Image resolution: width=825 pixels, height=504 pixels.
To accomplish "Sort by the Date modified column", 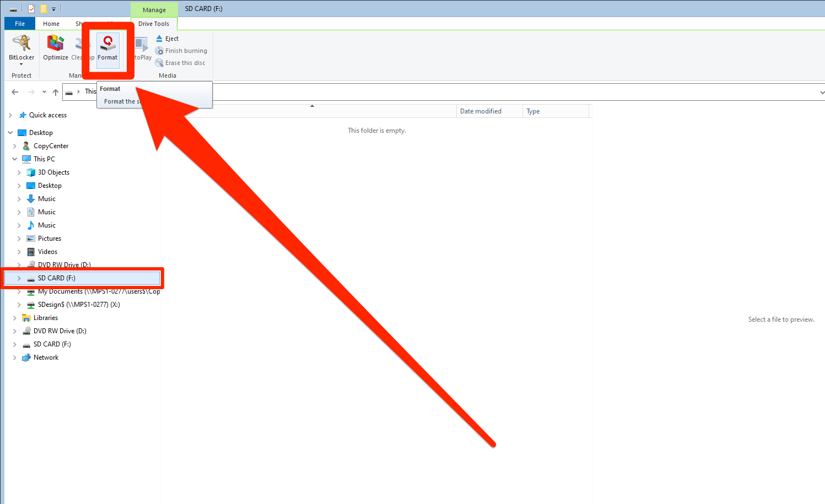I will click(x=489, y=111).
